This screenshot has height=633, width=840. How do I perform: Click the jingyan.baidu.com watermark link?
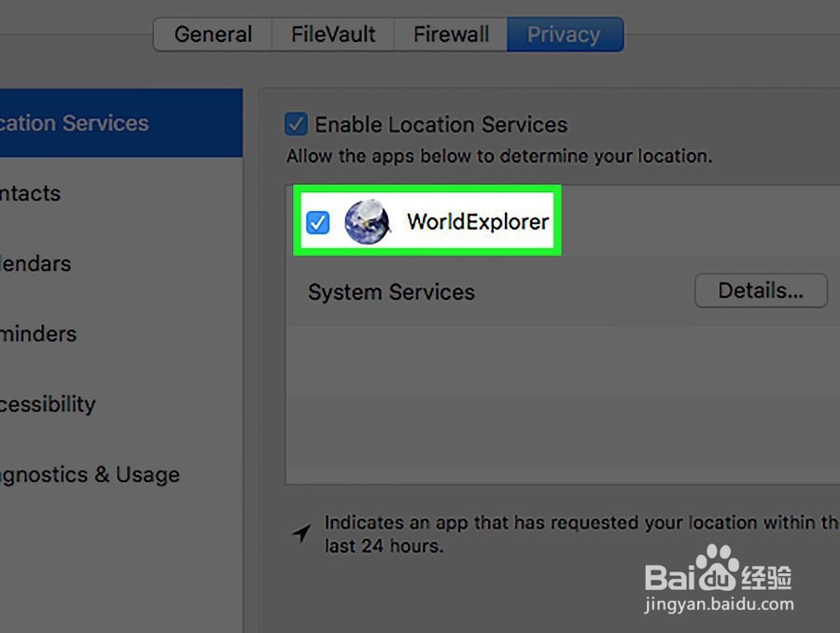point(719,605)
